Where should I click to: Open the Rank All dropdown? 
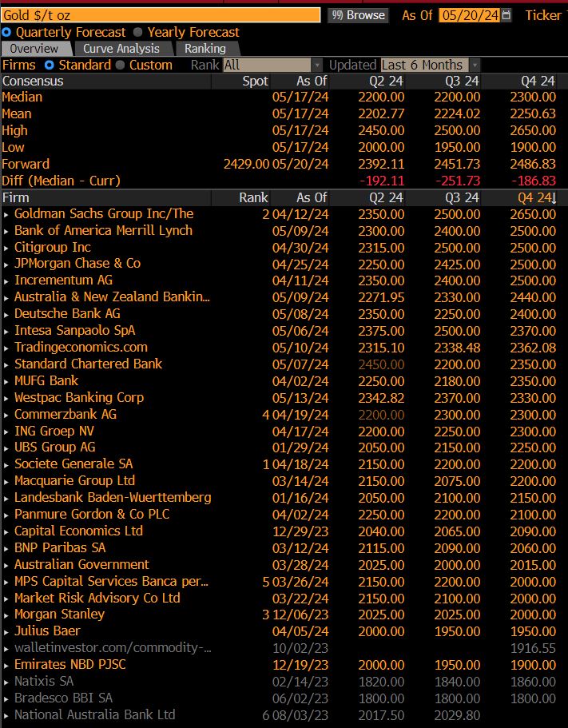pyautogui.click(x=272, y=65)
